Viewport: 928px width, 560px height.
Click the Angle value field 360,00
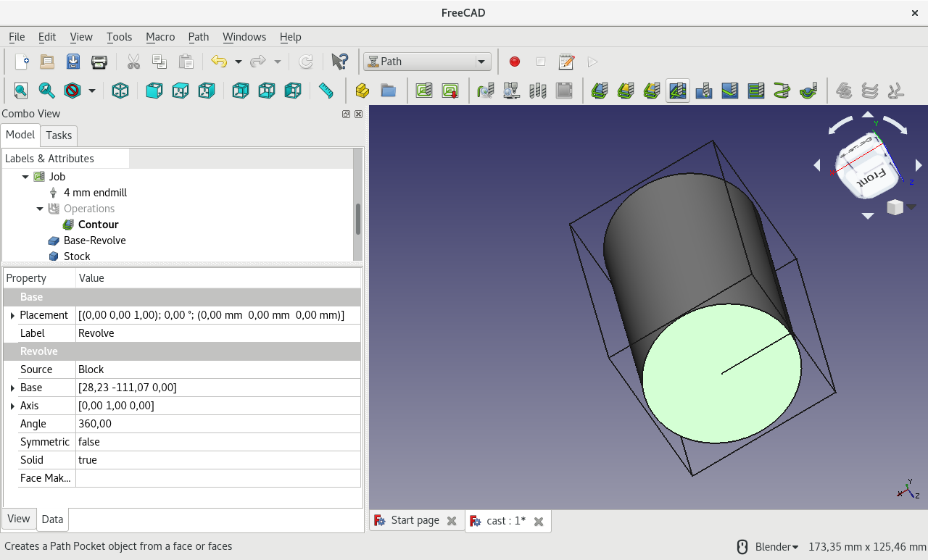click(x=217, y=424)
